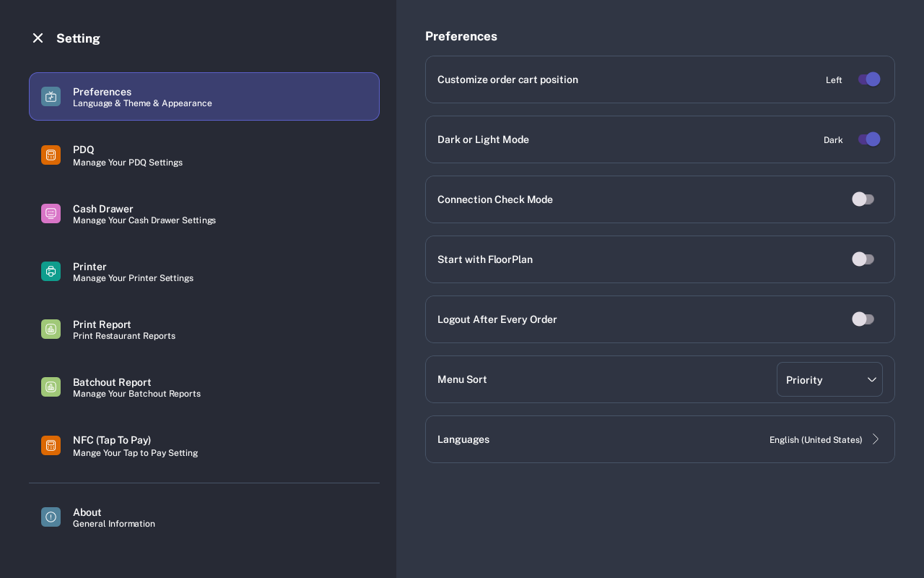Image resolution: width=924 pixels, height=578 pixels.
Task: Click the 'Logout After Every Order' label
Action: point(497,319)
